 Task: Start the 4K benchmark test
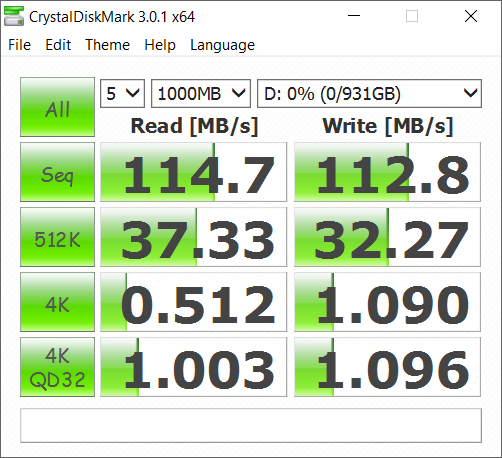(57, 302)
